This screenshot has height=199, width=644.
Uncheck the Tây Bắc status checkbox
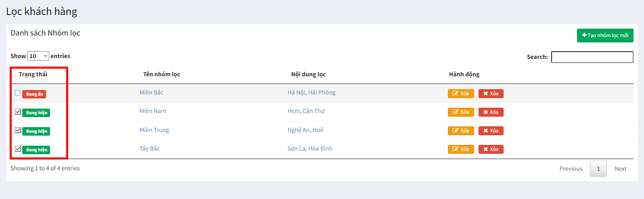tap(18, 149)
